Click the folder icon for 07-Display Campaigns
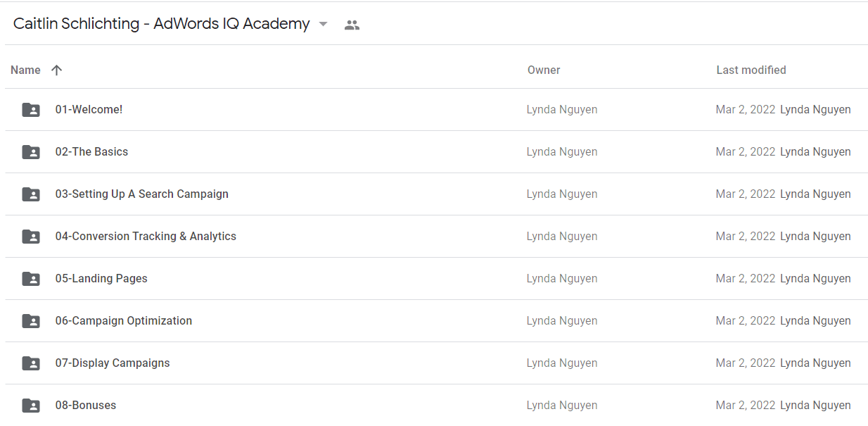Viewport: 868px width, 426px height. point(31,363)
